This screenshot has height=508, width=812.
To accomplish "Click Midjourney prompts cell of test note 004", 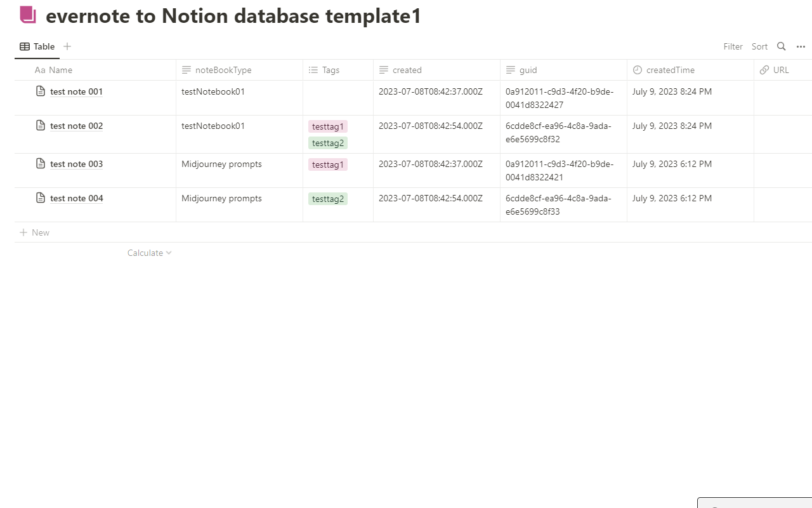I will click(x=240, y=204).
